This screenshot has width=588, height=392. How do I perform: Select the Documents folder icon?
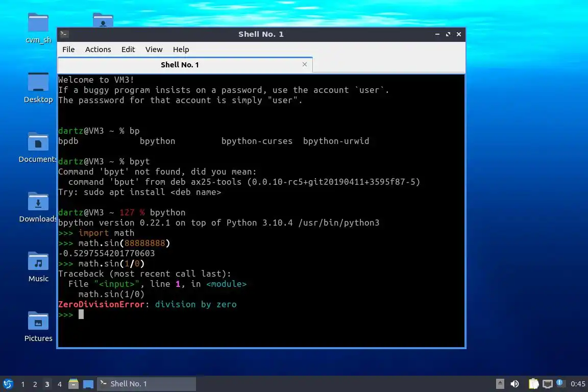point(38,148)
